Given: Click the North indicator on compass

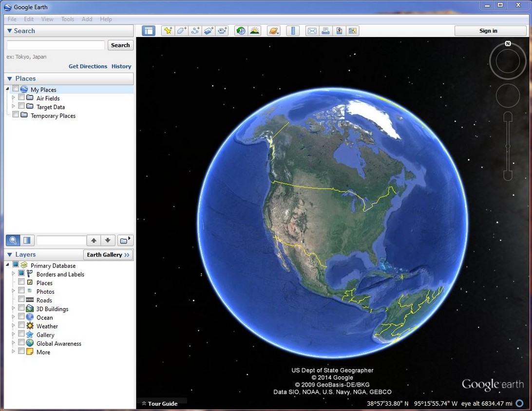Looking at the screenshot, I should tap(508, 43).
